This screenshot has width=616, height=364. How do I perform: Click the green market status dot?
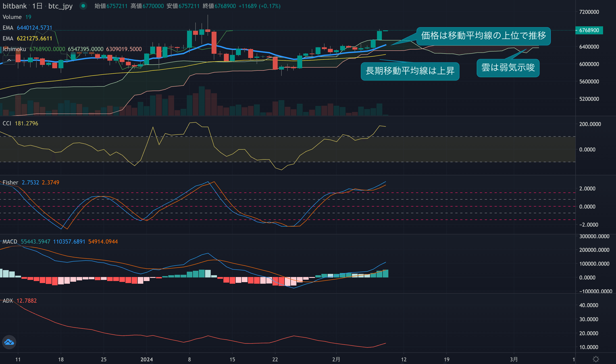coord(83,6)
